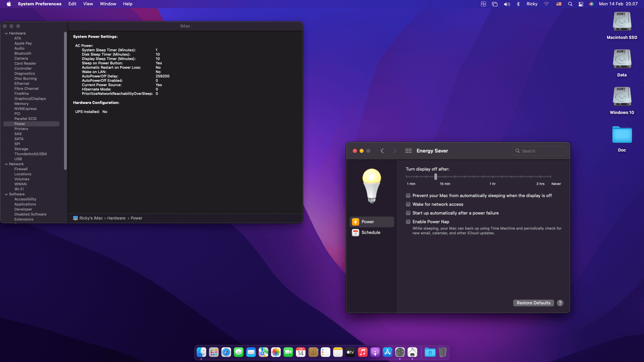Go back in Energy Saver window
The height and width of the screenshot is (362, 644).
pos(382,151)
